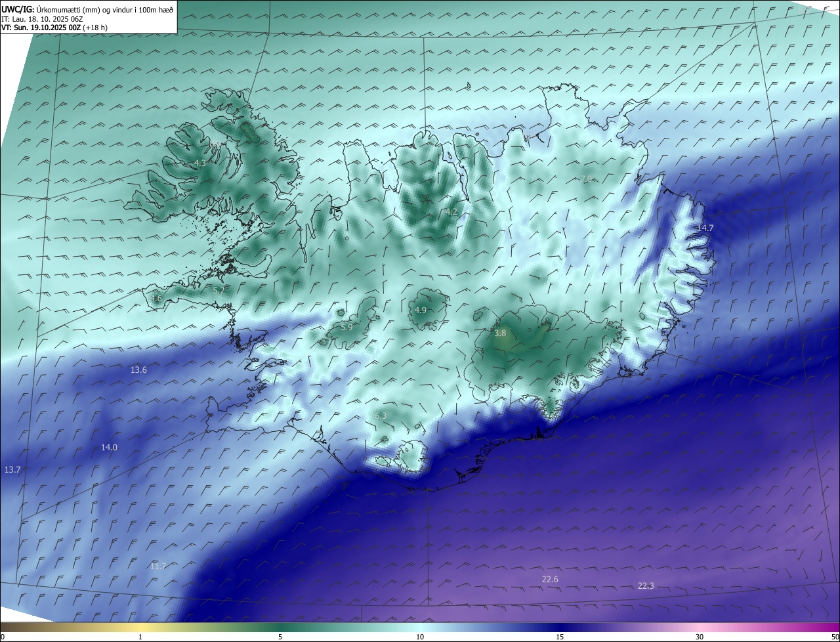The width and height of the screenshot is (840, 642).
Task: Click the 4.6 value on the western peninsula
Action: [x=156, y=298]
